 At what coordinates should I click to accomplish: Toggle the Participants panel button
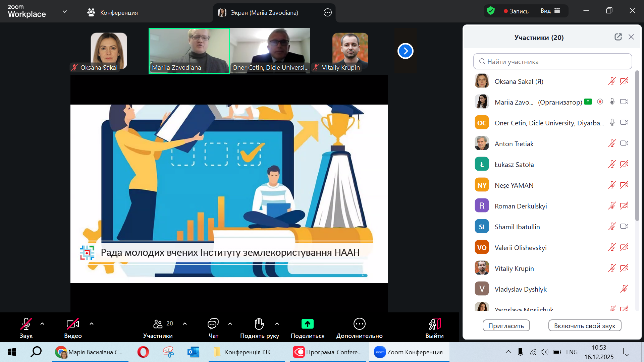point(158,324)
